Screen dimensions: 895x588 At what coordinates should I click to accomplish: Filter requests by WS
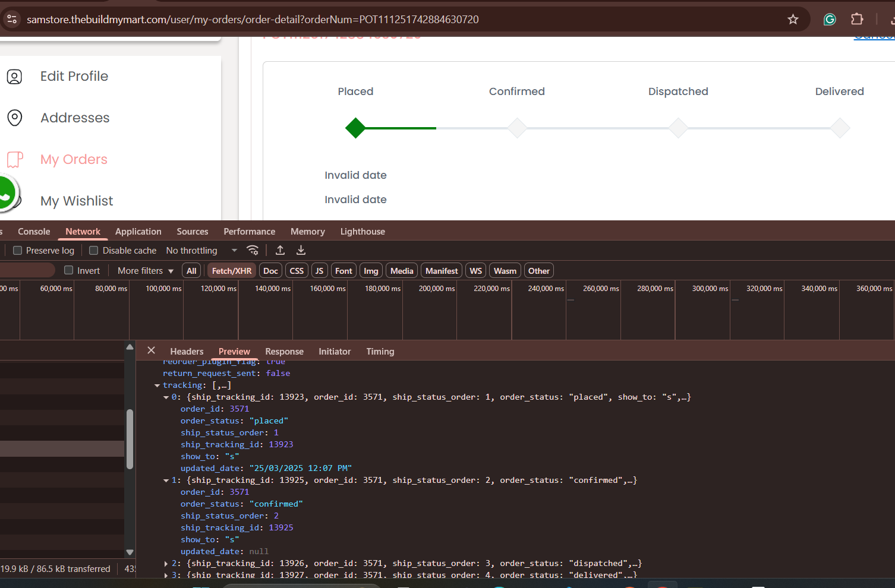[475, 271]
